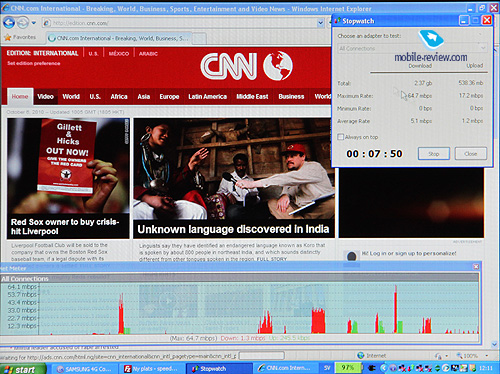Open the recent pages dropdown beside Forward
The width and height of the screenshot is (500, 374).
34,23
